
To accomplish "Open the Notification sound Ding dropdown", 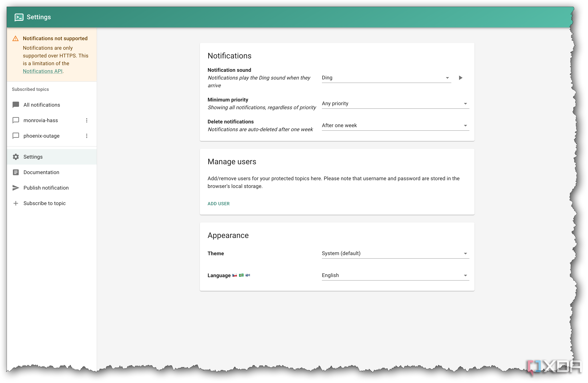I will pyautogui.click(x=386, y=78).
